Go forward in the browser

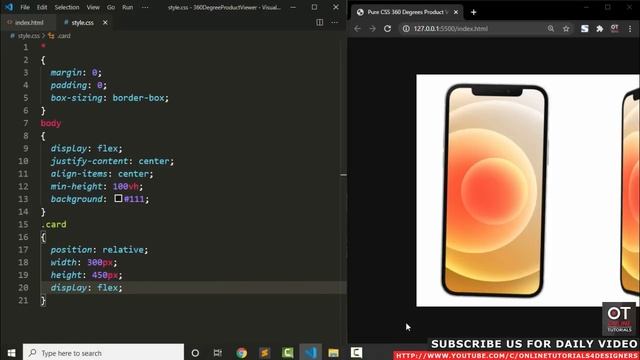372,29
